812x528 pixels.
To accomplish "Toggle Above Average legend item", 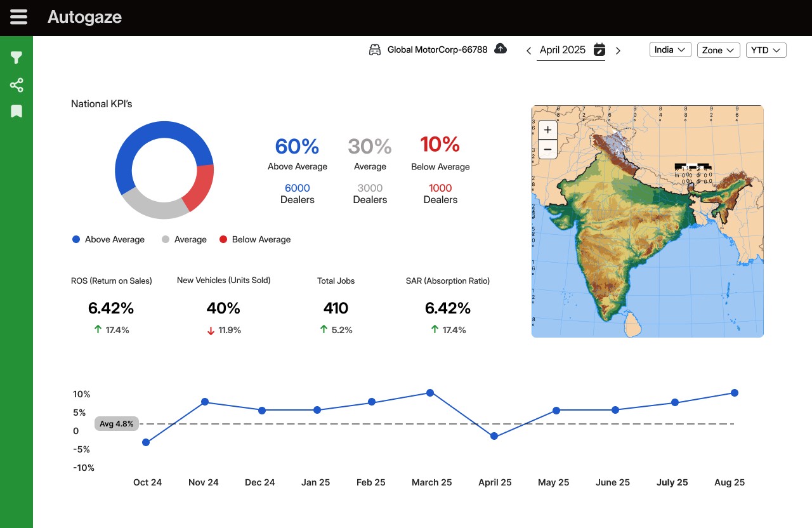I will 108,239.
